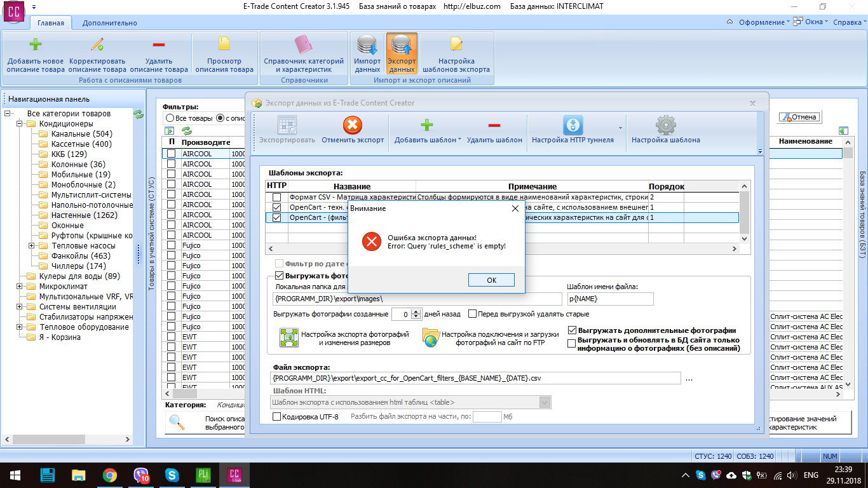
Task: Expand Микроклимат tree node
Action: pos(20,287)
